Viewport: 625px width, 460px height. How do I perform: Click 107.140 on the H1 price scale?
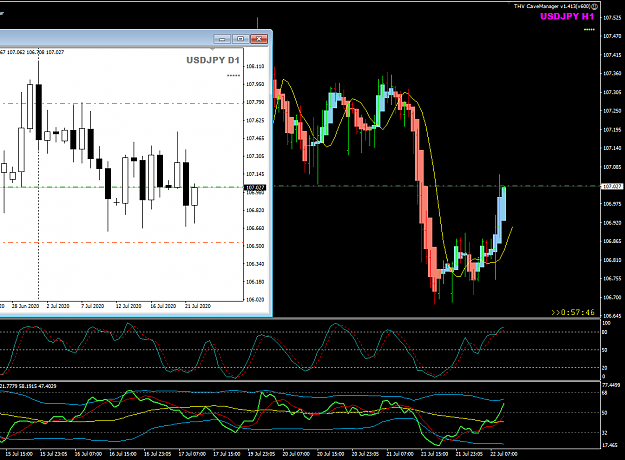click(x=612, y=148)
